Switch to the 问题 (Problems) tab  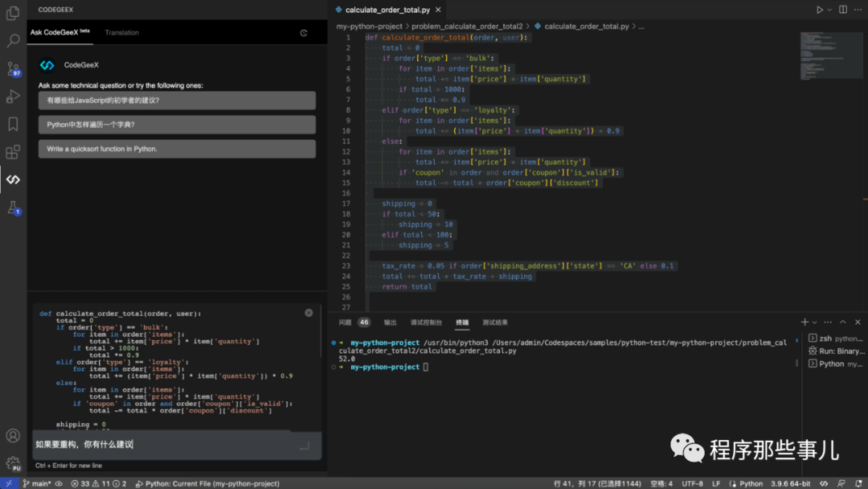tap(346, 322)
